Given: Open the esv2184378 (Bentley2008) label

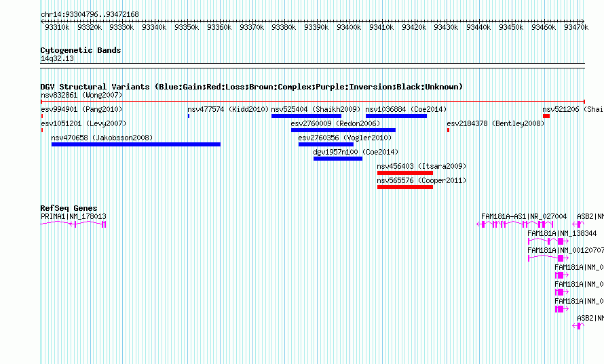Looking at the screenshot, I should pyautogui.click(x=496, y=123).
